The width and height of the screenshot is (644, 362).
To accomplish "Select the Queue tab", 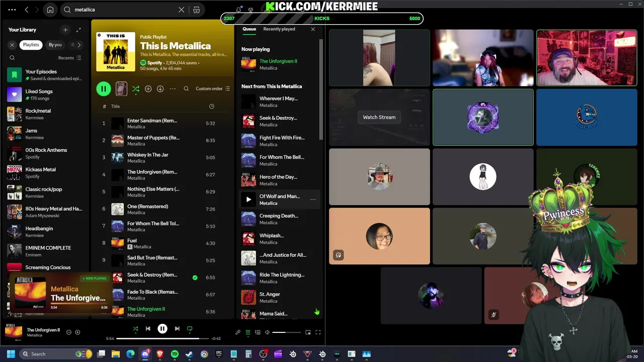I will [x=249, y=29].
